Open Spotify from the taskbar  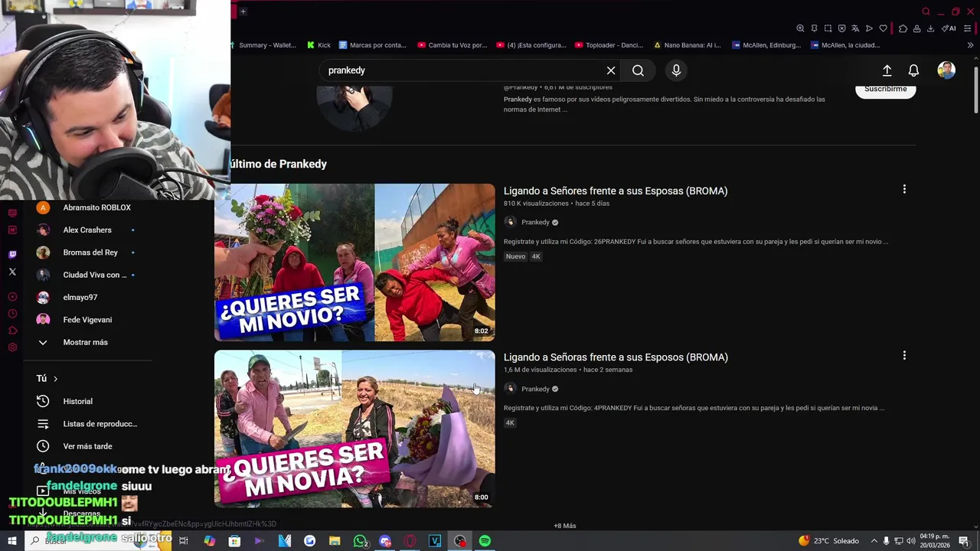coord(485,541)
